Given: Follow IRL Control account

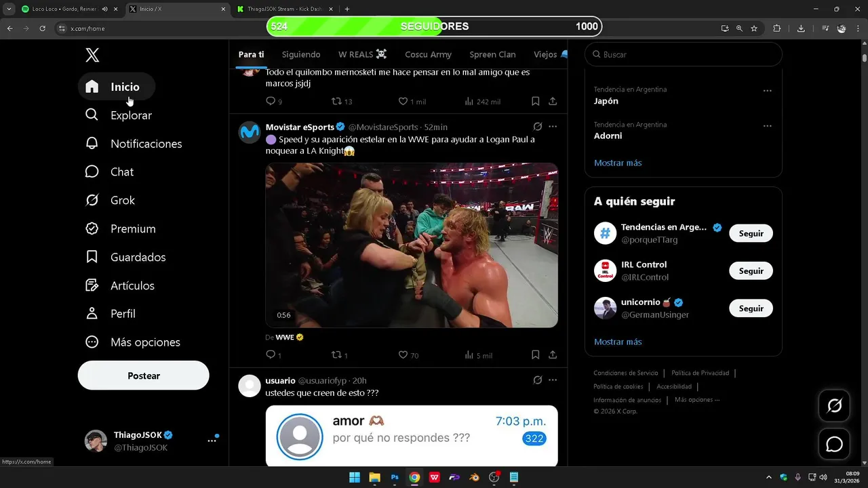Looking at the screenshot, I should coord(751,271).
